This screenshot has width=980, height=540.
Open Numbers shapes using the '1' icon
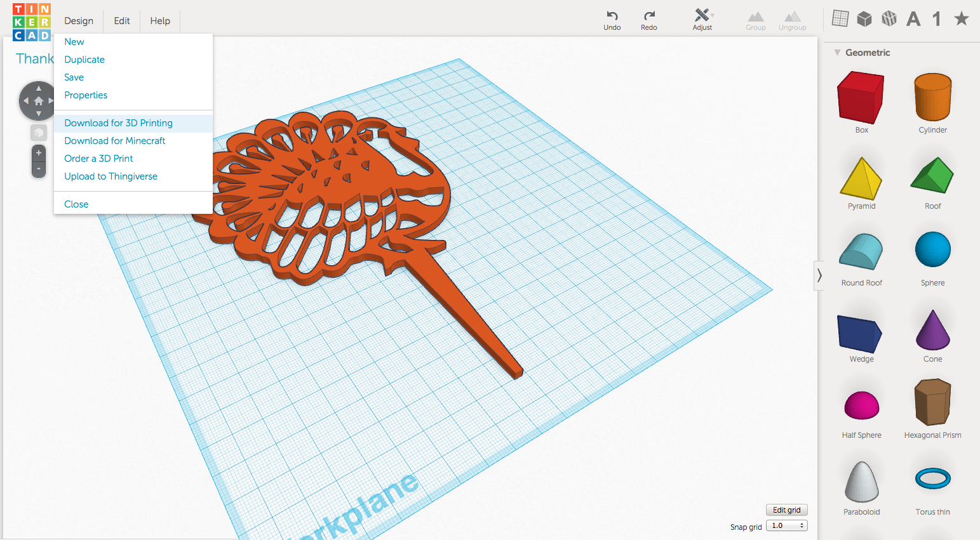[x=936, y=18]
